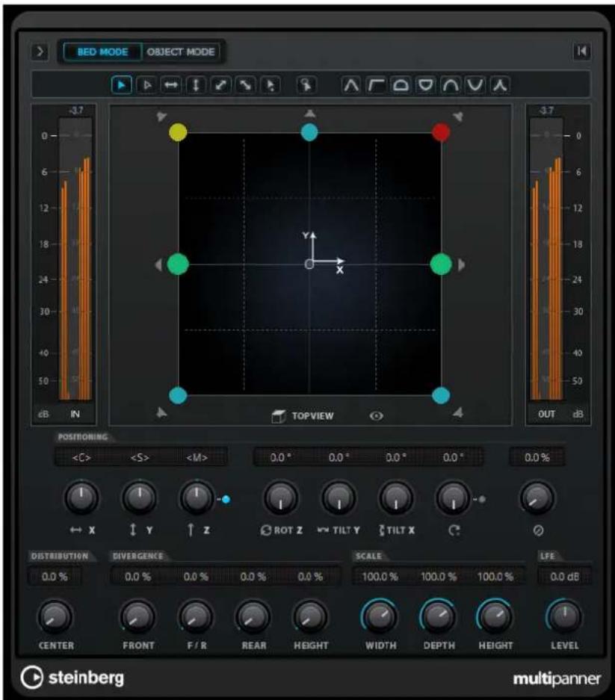Click the radius knob above the slashed-circle icon
This screenshot has width=615, height=700.
click(537, 498)
